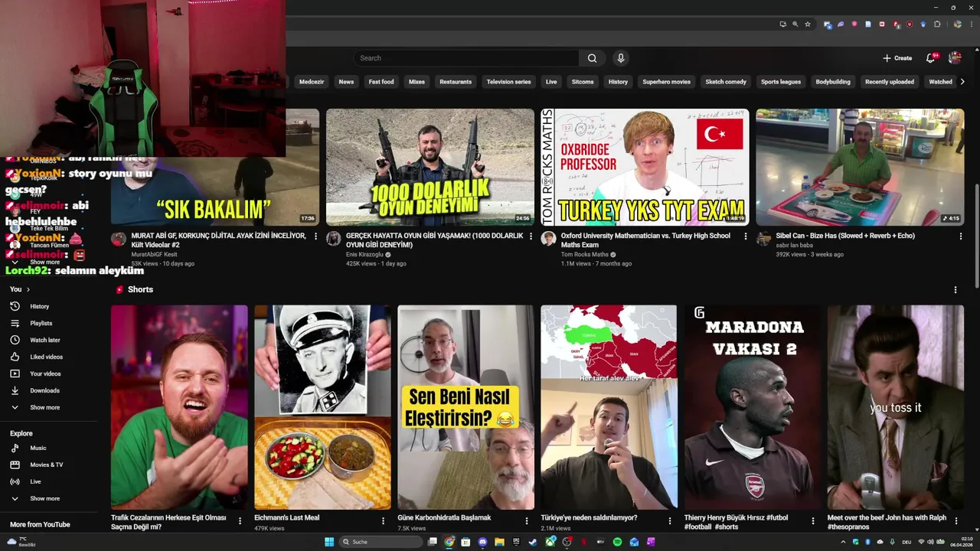Click the Windows taskbar Suche search box
The width and height of the screenshot is (980, 551).
tap(381, 542)
